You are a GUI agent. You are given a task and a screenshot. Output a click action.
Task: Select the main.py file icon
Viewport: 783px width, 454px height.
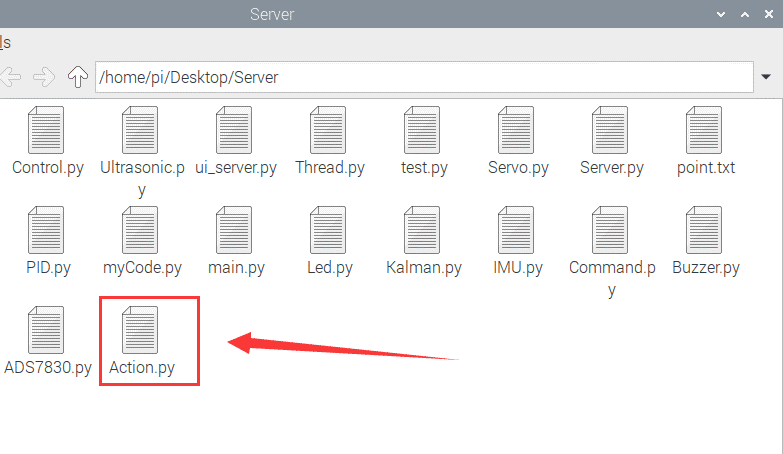point(234,230)
